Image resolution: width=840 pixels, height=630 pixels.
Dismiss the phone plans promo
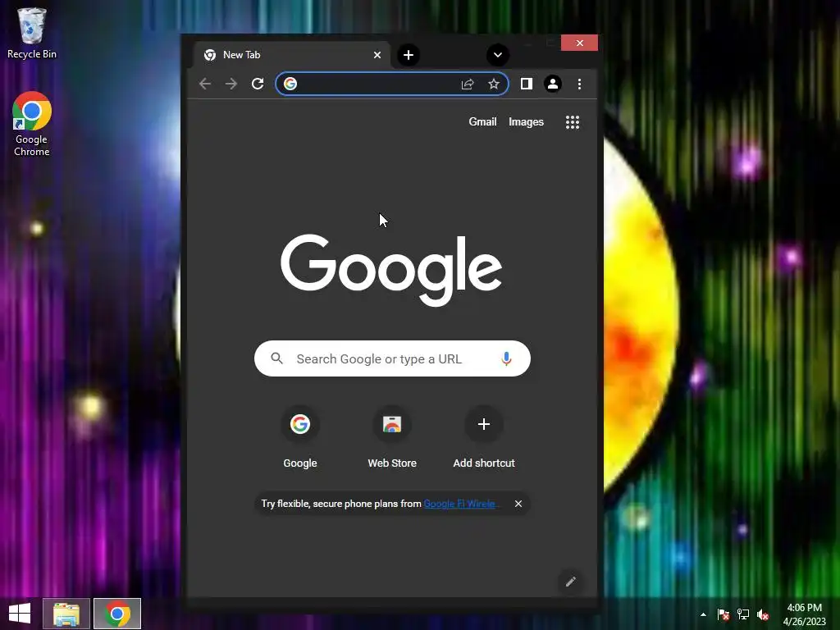518,504
